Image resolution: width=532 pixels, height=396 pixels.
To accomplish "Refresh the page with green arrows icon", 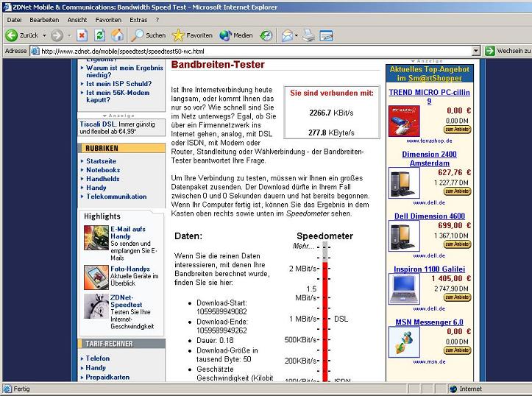I will (100, 35).
